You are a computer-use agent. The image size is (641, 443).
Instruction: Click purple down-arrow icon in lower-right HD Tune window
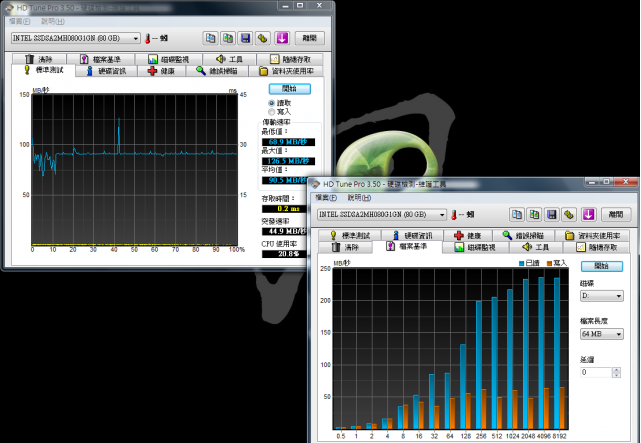(588, 214)
